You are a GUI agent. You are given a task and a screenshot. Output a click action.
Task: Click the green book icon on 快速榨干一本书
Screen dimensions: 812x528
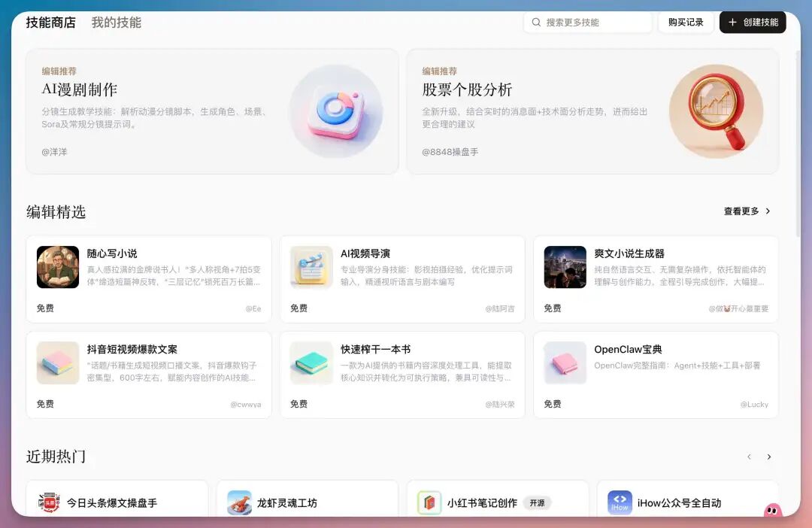tap(311, 362)
